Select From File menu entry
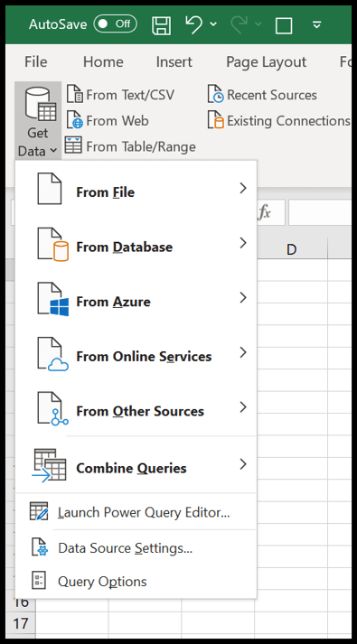 tap(136, 189)
